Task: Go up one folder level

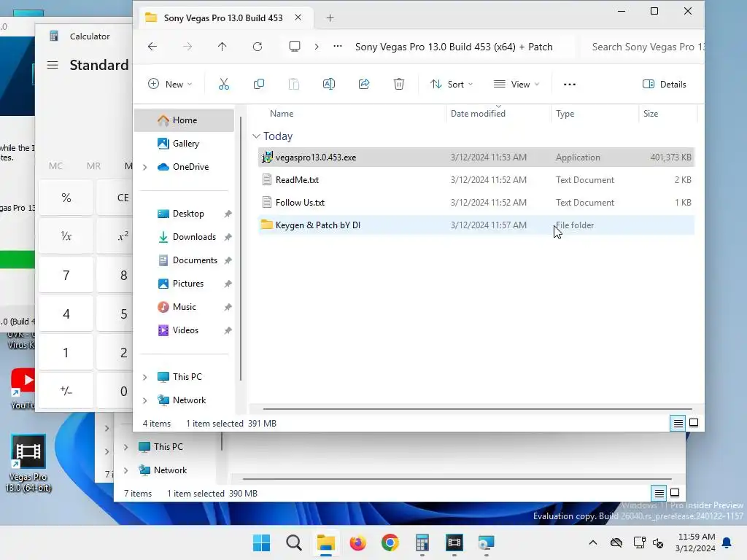Action: [222, 46]
